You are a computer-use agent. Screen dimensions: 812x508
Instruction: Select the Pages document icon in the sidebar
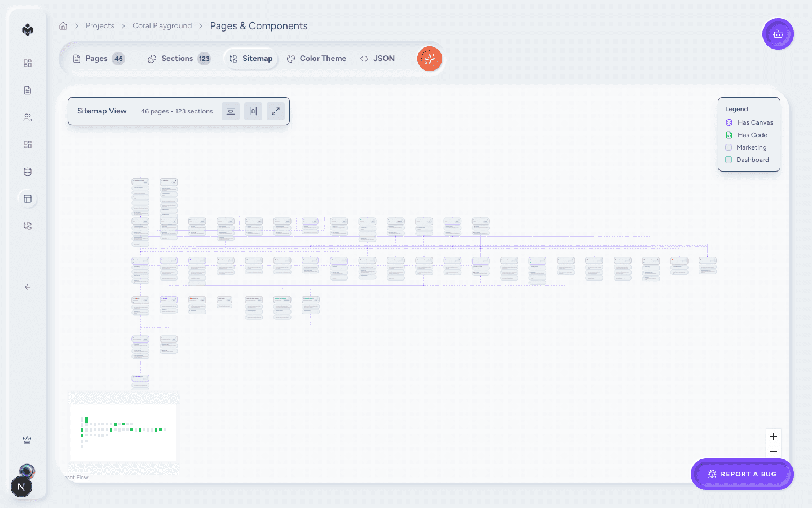click(27, 90)
